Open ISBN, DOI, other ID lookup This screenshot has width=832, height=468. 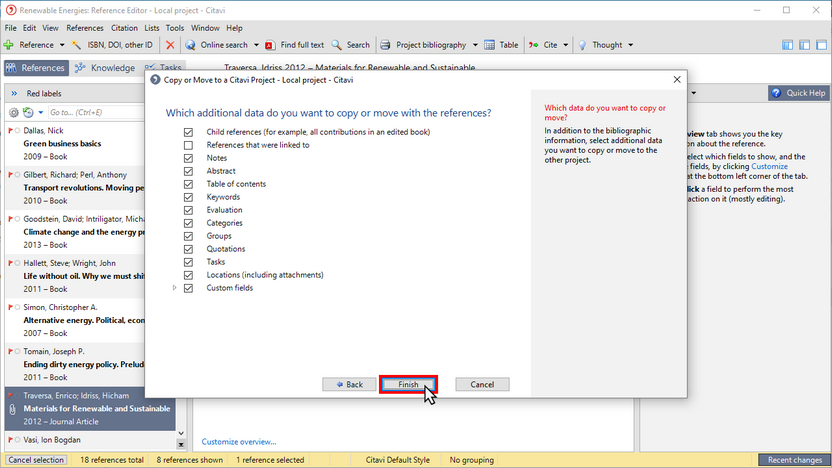(x=112, y=45)
